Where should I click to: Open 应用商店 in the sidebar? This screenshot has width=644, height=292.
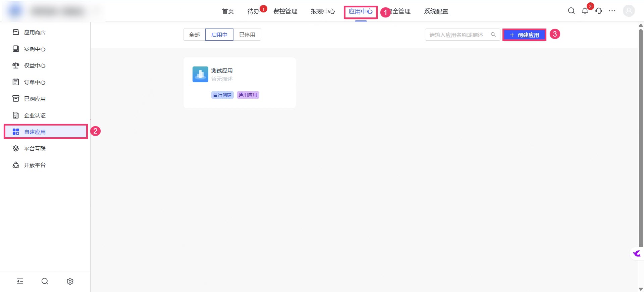coord(35,32)
